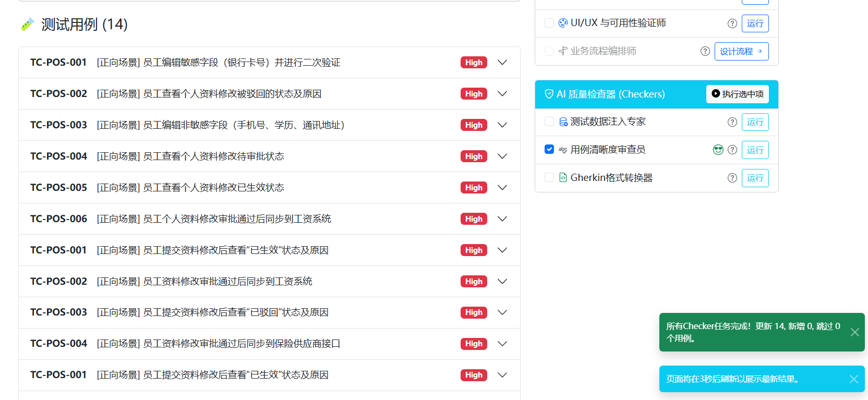Click High badge on 同步到保险供应商接口 row
The width and height of the screenshot is (868, 400).
tap(474, 344)
